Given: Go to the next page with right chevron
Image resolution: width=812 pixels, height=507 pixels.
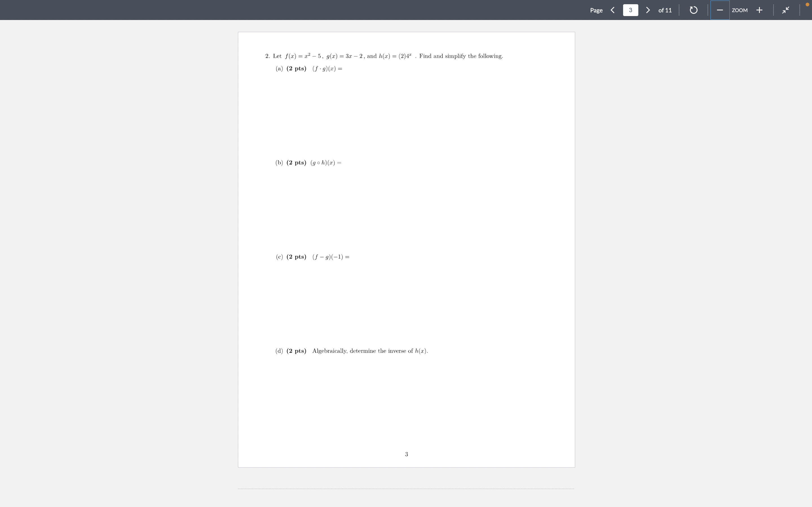Looking at the screenshot, I should (x=648, y=10).
